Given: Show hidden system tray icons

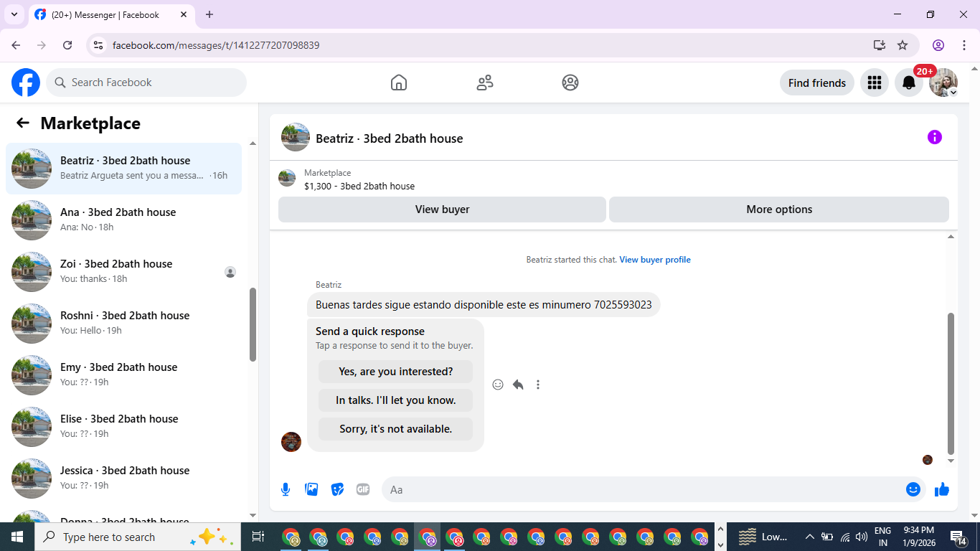Looking at the screenshot, I should [x=809, y=537].
